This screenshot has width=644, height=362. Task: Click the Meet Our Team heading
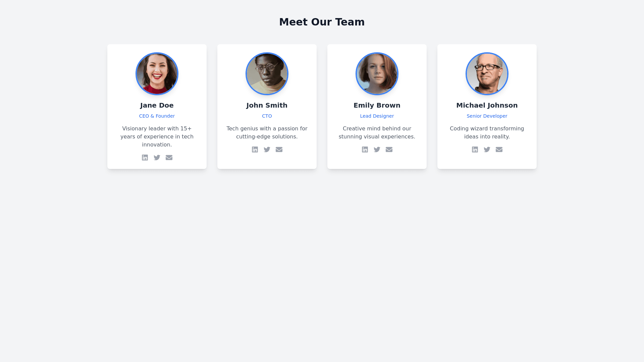[x=322, y=22]
